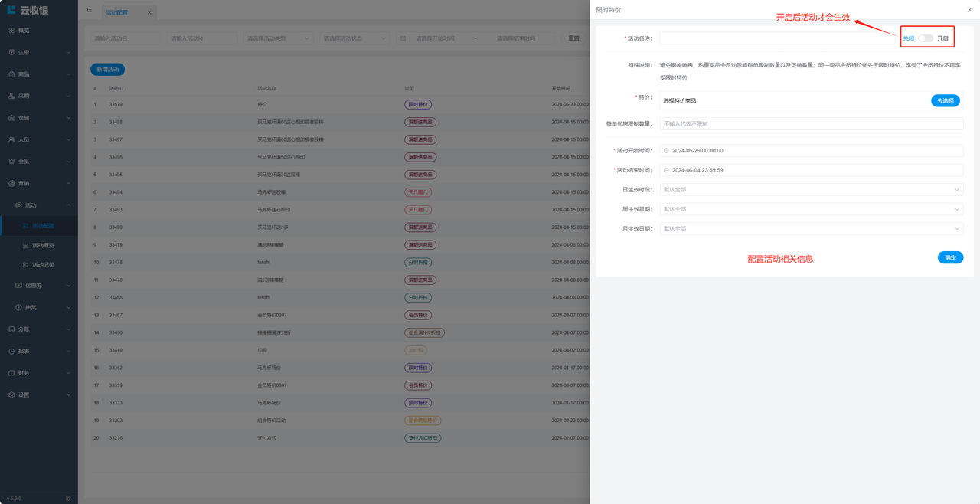Image resolution: width=980 pixels, height=504 pixels.
Task: Close the 限时特价 drawer with X icon
Action: point(970,10)
